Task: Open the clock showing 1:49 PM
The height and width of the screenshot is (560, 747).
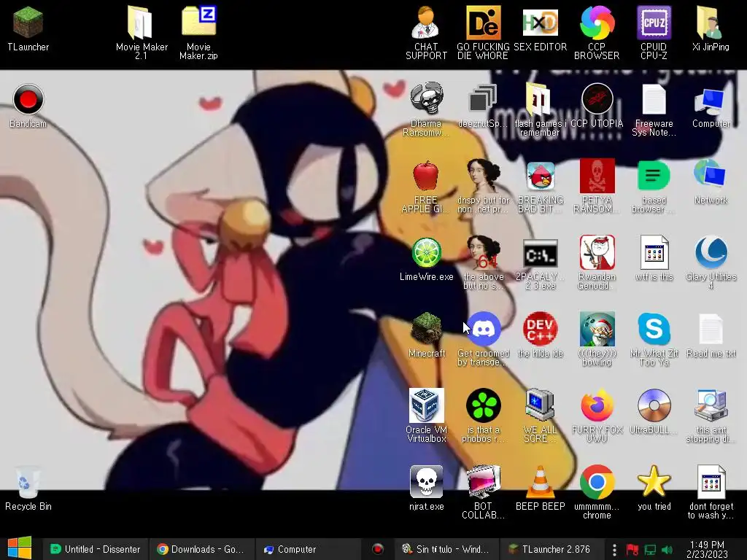Action: pyautogui.click(x=707, y=549)
